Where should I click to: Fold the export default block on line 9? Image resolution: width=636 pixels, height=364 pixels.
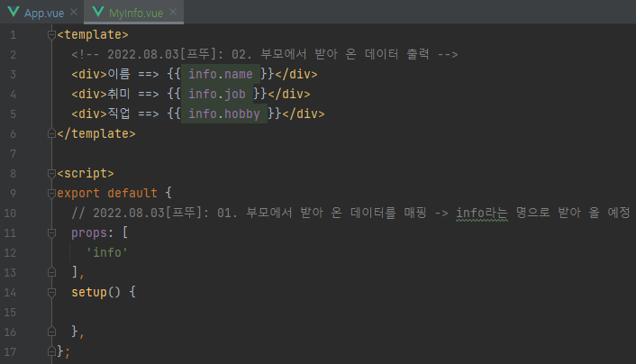point(51,194)
